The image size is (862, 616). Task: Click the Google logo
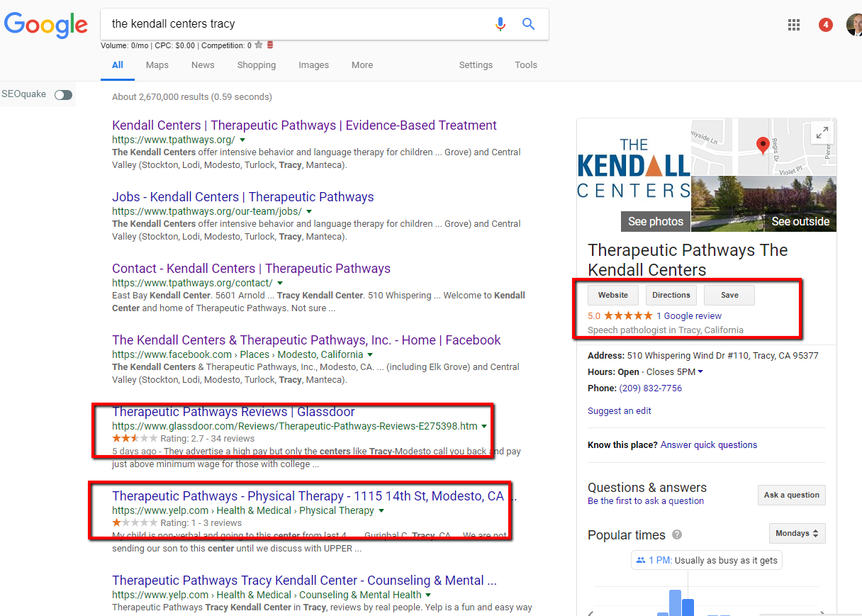(x=45, y=25)
